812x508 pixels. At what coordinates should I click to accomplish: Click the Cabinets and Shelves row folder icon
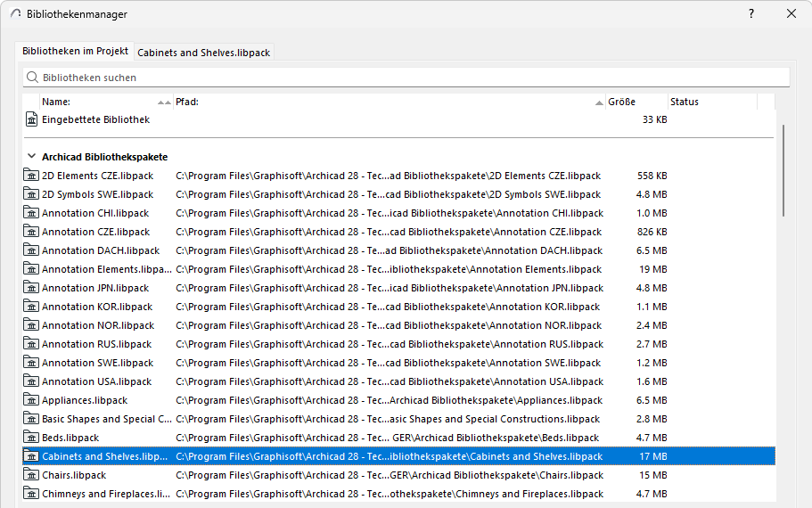coord(31,456)
